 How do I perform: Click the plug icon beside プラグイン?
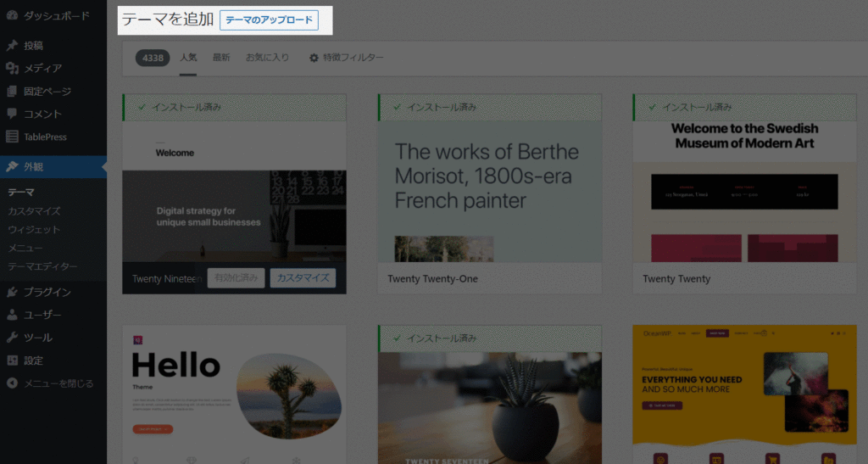(x=12, y=292)
